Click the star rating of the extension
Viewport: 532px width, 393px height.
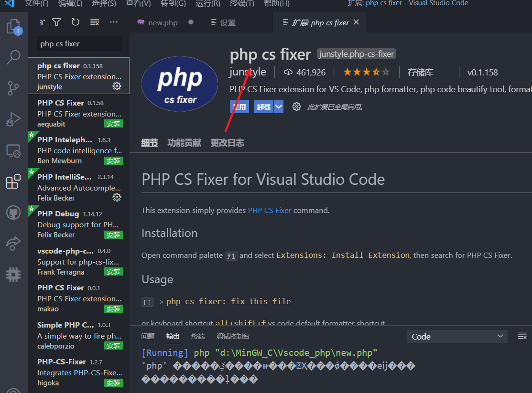click(367, 72)
